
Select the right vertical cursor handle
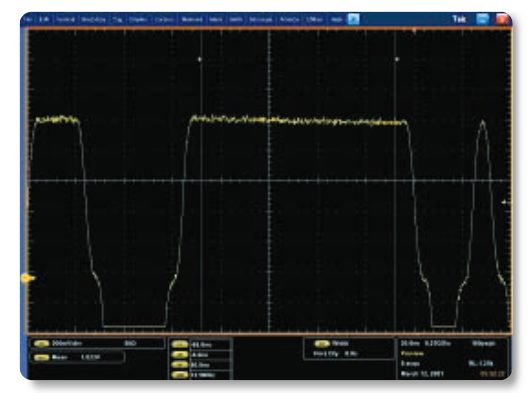(397, 60)
